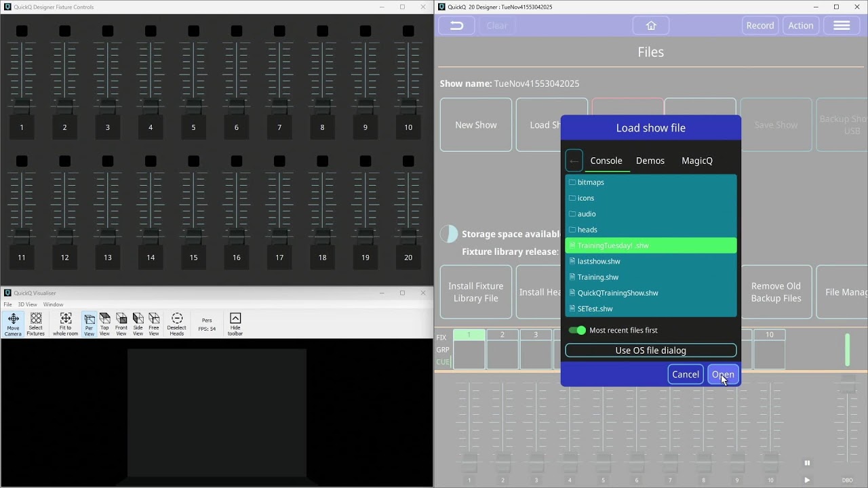
Task: Open the Window menu in Visualiser
Action: coord(53,304)
